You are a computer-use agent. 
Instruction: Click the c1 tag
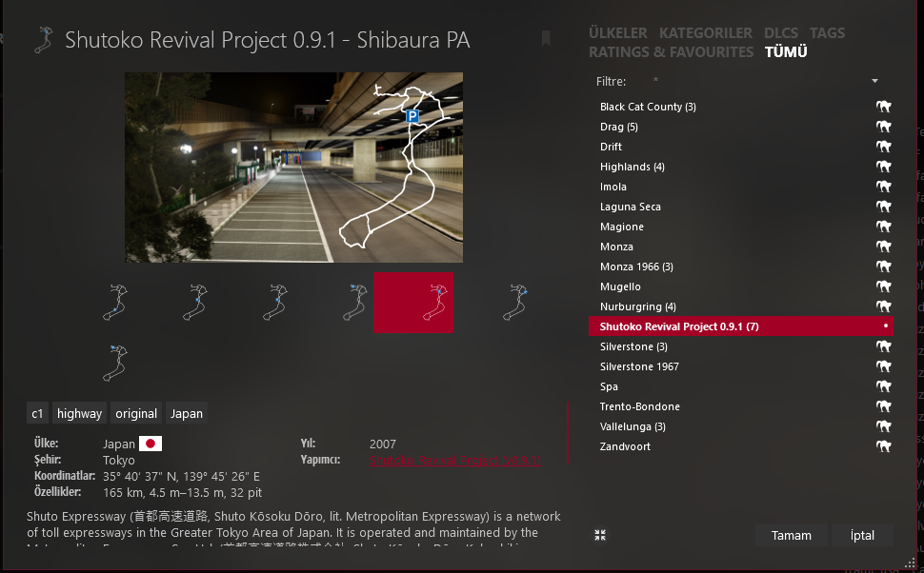(37, 413)
